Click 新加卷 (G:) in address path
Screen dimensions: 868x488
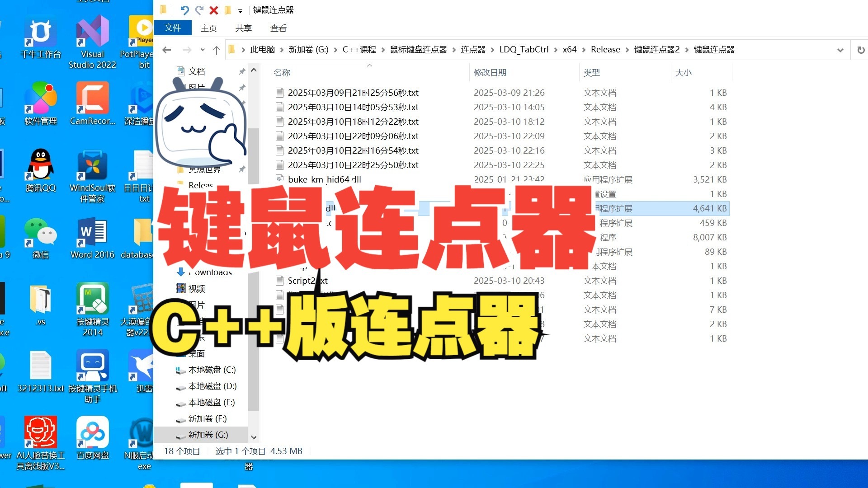point(308,50)
